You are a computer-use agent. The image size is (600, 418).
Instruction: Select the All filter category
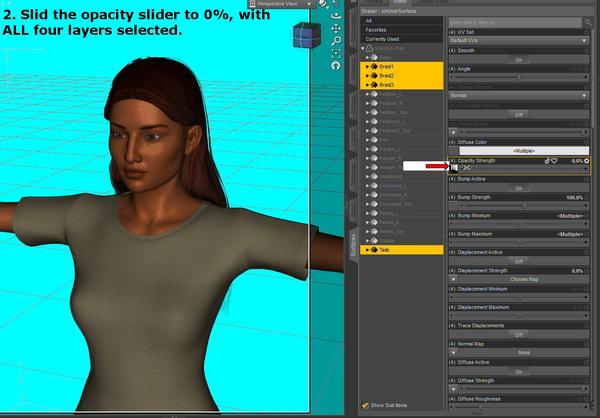[x=401, y=21]
